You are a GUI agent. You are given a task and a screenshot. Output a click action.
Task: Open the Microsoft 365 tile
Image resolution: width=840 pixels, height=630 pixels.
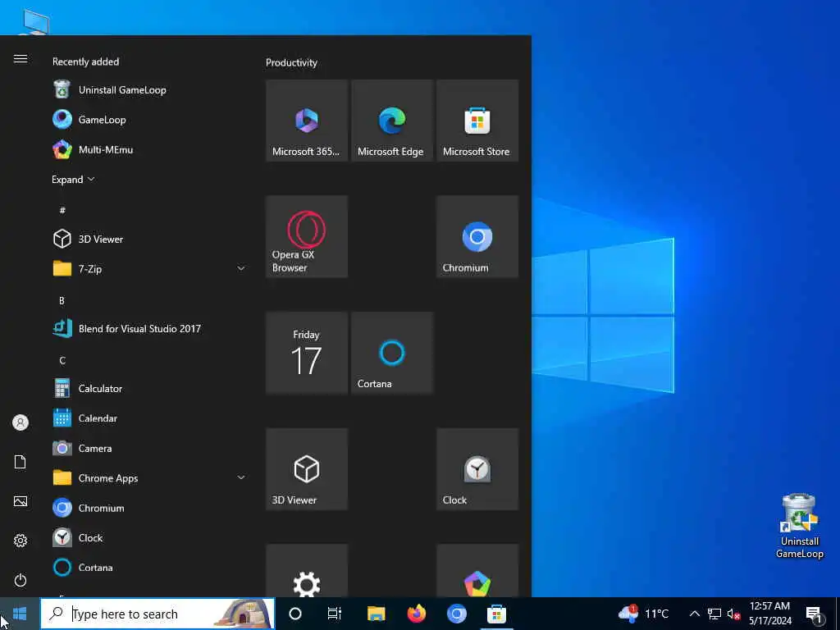(307, 121)
